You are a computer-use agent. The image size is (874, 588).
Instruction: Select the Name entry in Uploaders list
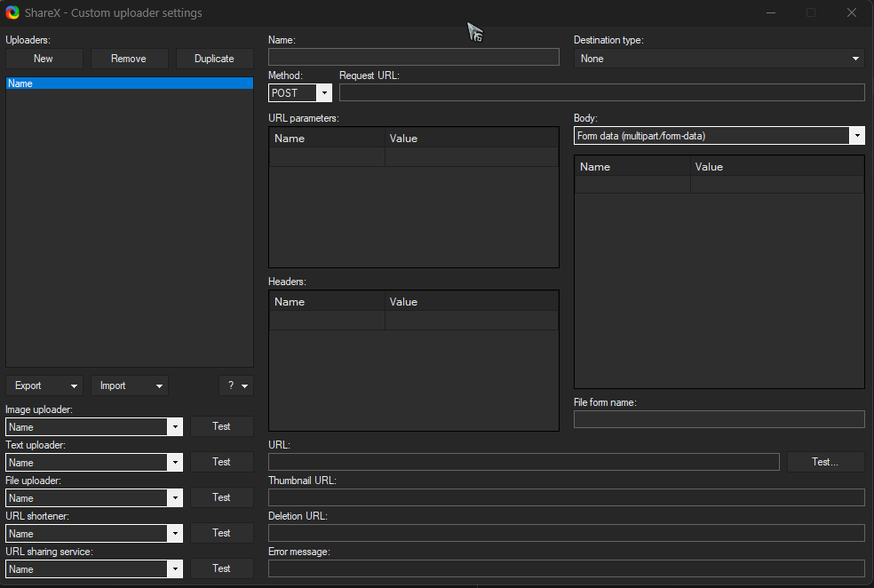(129, 83)
